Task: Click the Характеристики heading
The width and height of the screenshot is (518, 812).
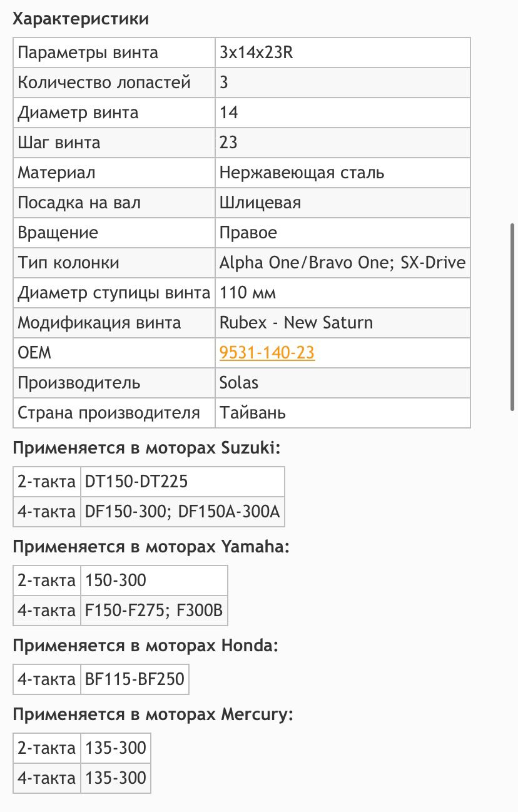Action: 81,19
